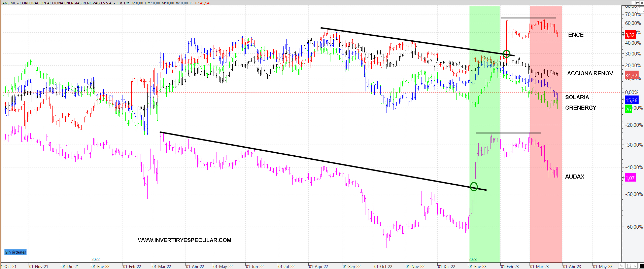Click the WWW.INVERTIRYESPECULAR.COM text
Screen dimensions: 644x269
click(184, 240)
